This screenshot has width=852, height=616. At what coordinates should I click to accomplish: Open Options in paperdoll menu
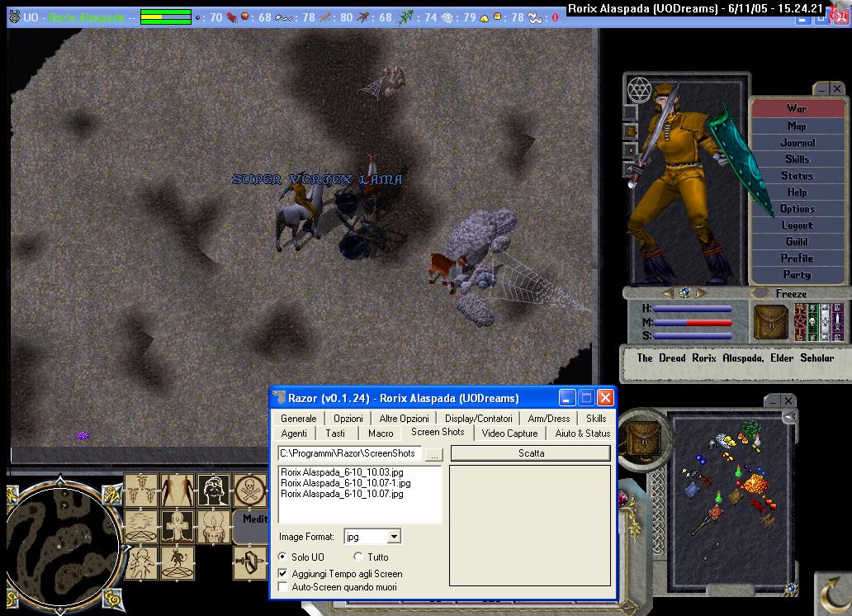798,208
